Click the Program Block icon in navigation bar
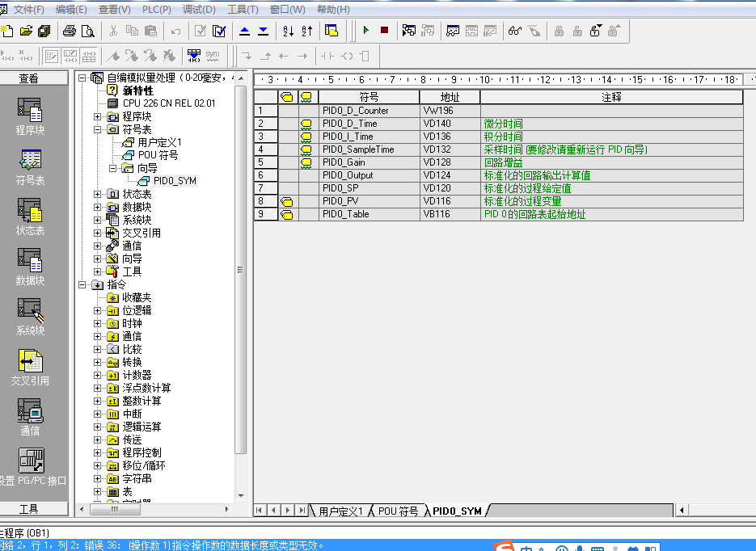756x551 pixels. (x=30, y=116)
